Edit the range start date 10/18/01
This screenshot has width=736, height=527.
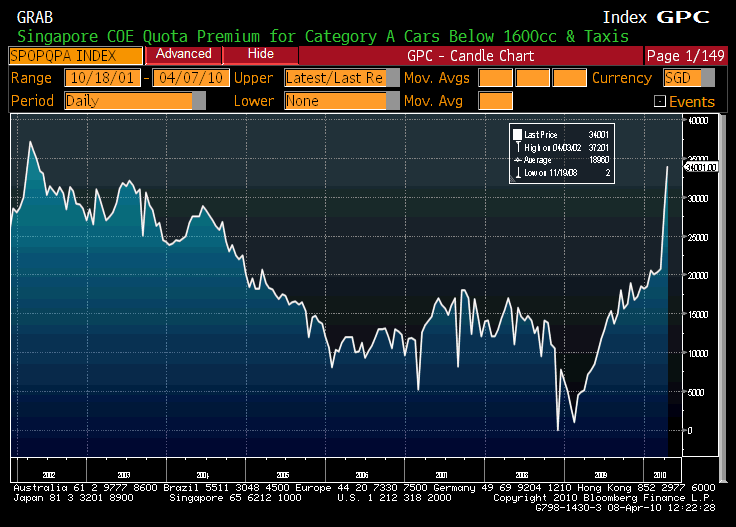102,78
